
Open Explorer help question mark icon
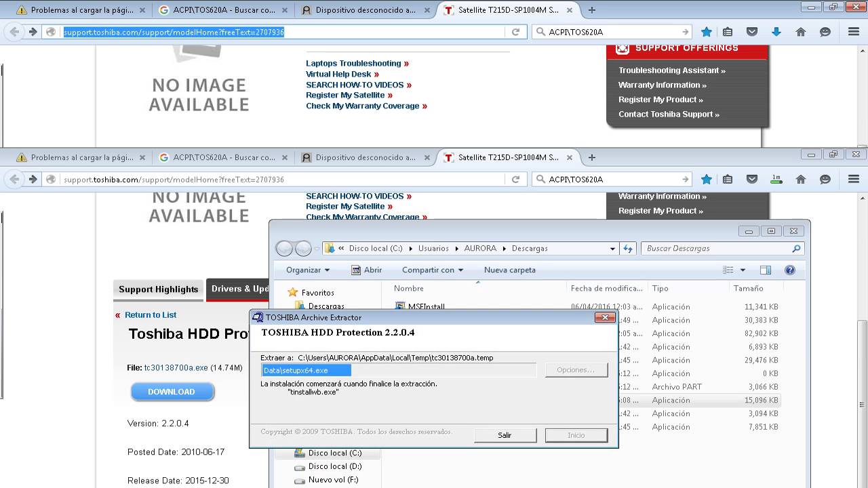coord(789,270)
